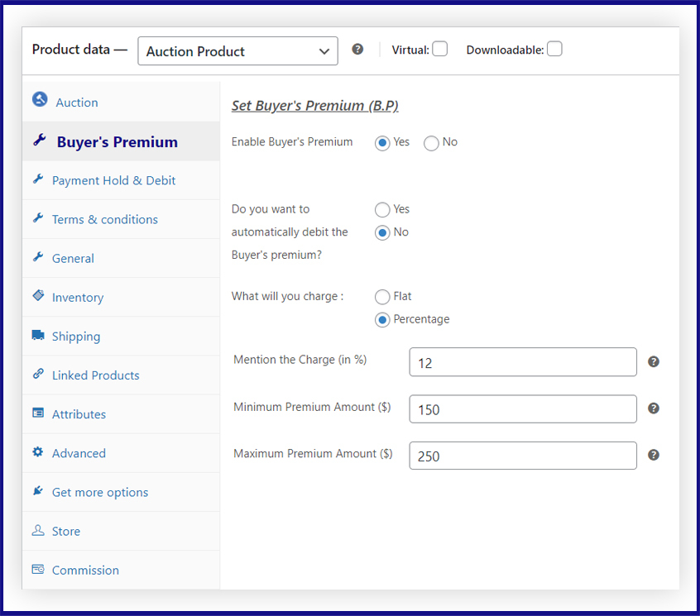Click the wrench icon beside General

38,256
